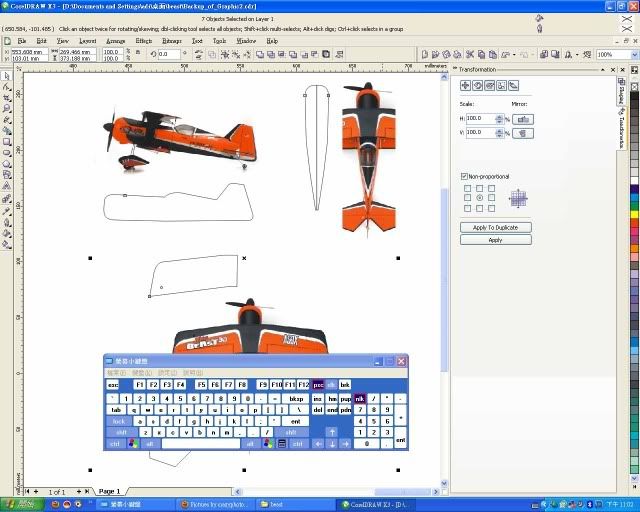
Task: Collapse the Transformation docker with arrow
Action: (602, 70)
